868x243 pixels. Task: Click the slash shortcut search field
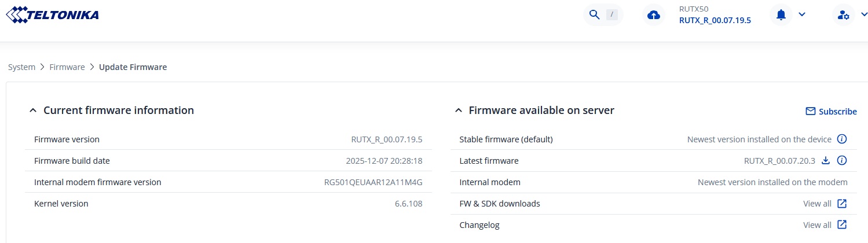(x=612, y=15)
